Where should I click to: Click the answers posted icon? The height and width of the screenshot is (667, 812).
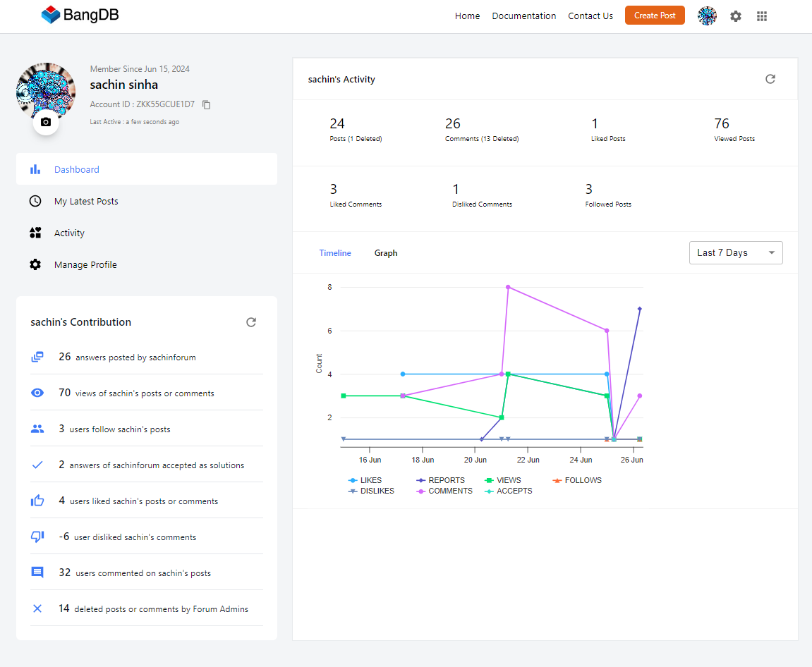(37, 357)
